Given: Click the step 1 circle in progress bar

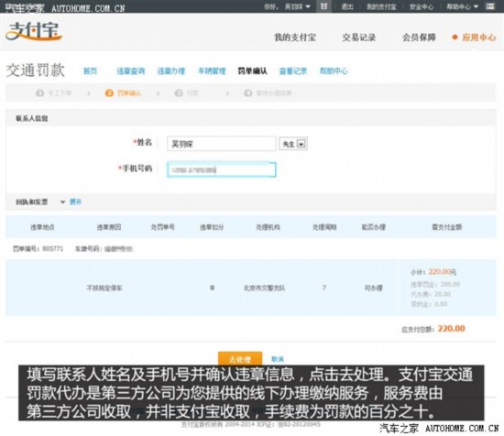Looking at the screenshot, I should click(39, 93).
